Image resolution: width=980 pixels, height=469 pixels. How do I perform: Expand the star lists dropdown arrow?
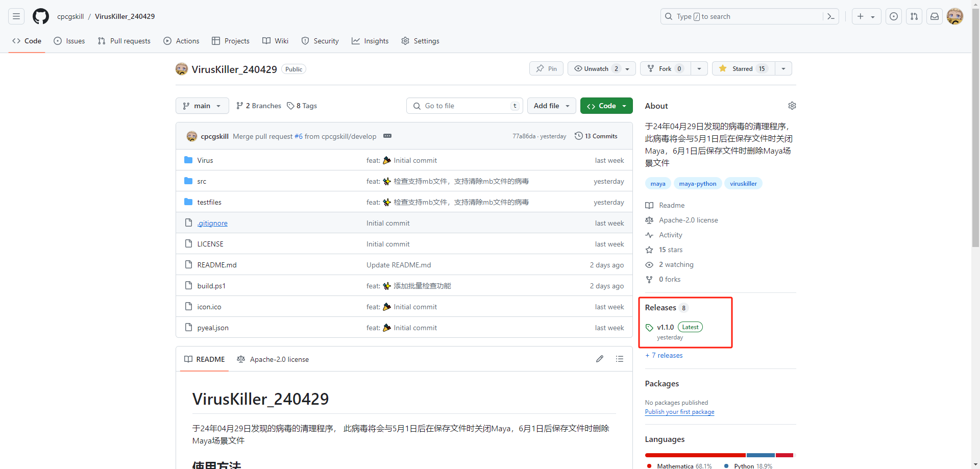[783, 68]
